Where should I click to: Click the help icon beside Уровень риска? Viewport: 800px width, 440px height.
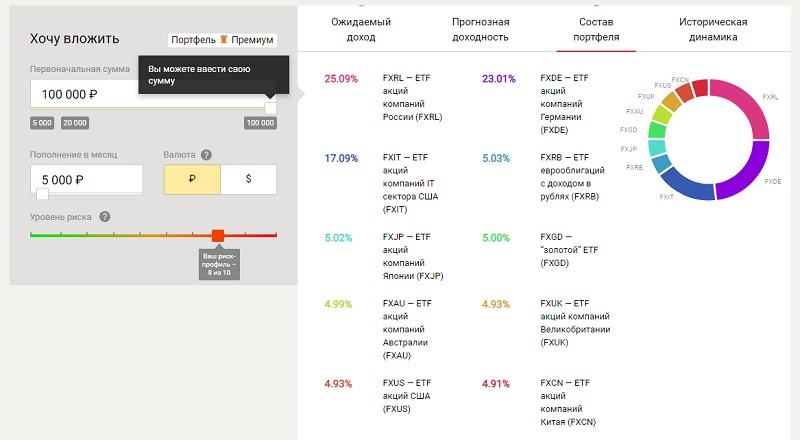[x=105, y=217]
